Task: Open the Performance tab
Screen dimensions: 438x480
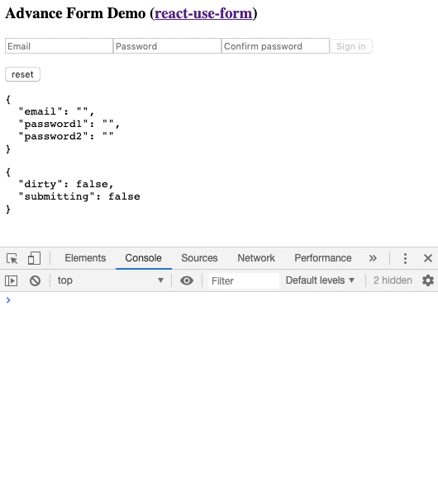Action: pos(323,258)
